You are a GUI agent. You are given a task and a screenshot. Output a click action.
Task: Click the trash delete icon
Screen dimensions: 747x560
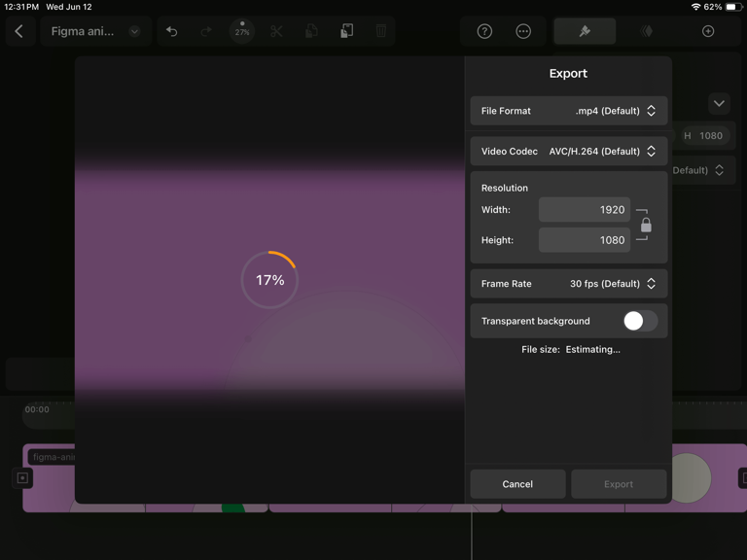point(381,31)
